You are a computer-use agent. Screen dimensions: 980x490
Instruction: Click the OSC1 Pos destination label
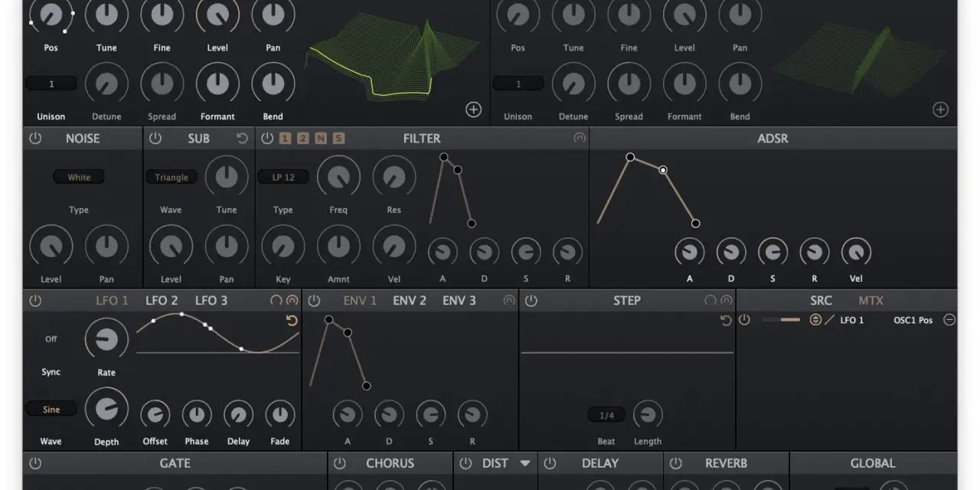tap(913, 320)
